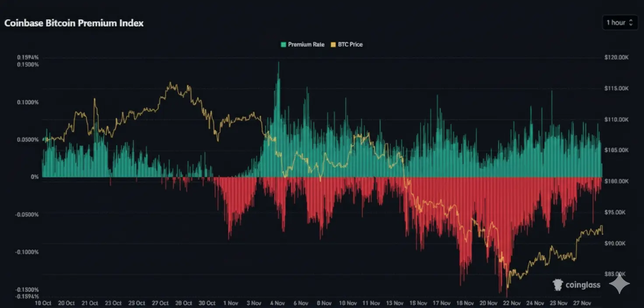Toggle the Premium Rate legend series
Image resolution: width=644 pixels, height=308 pixels.
[x=302, y=45]
